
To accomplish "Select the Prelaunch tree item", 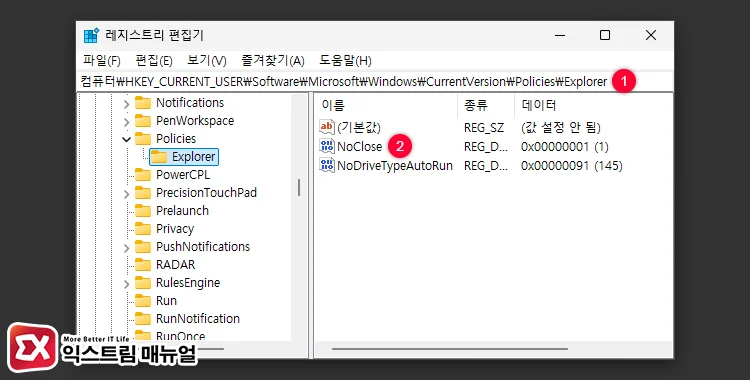I will click(182, 211).
